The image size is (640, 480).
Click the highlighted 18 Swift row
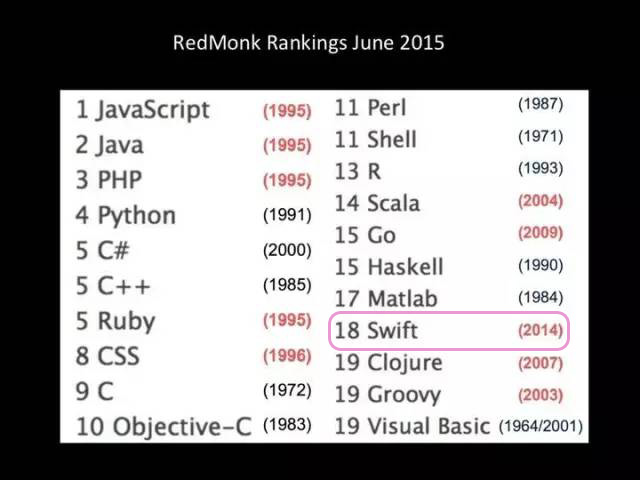click(448, 330)
